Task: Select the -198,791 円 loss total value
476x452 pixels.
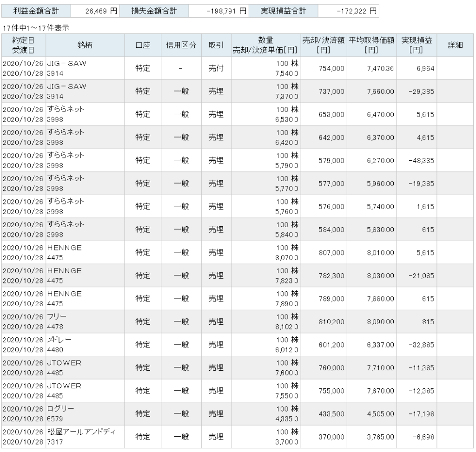Action: coord(218,11)
